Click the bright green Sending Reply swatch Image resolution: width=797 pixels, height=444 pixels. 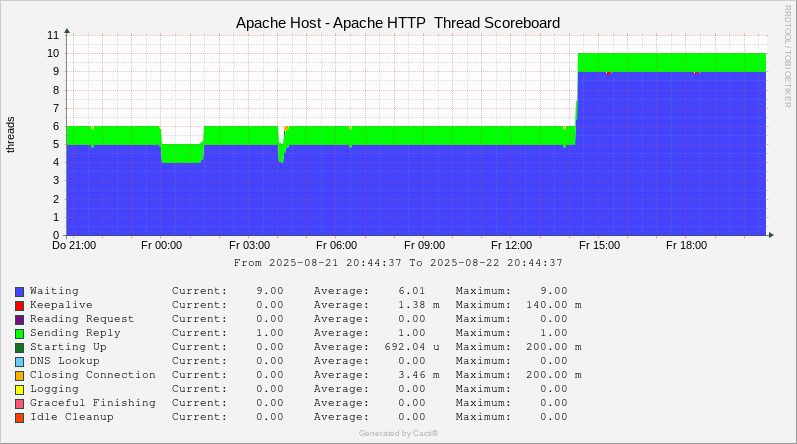point(19,334)
